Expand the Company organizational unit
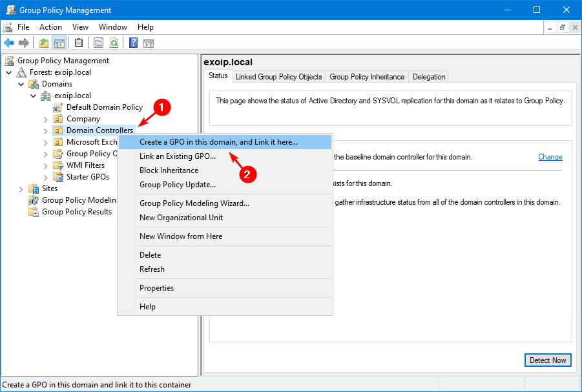 pyautogui.click(x=46, y=119)
